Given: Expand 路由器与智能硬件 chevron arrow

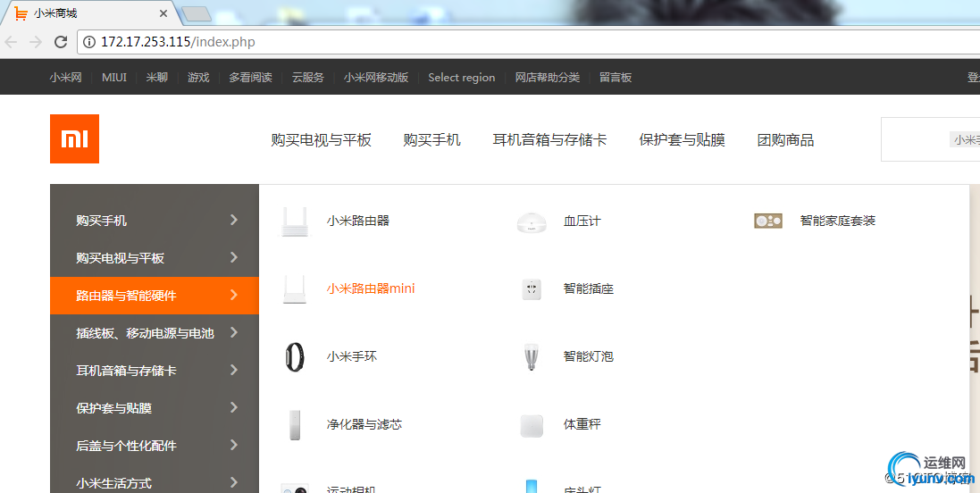Looking at the screenshot, I should coord(234,295).
